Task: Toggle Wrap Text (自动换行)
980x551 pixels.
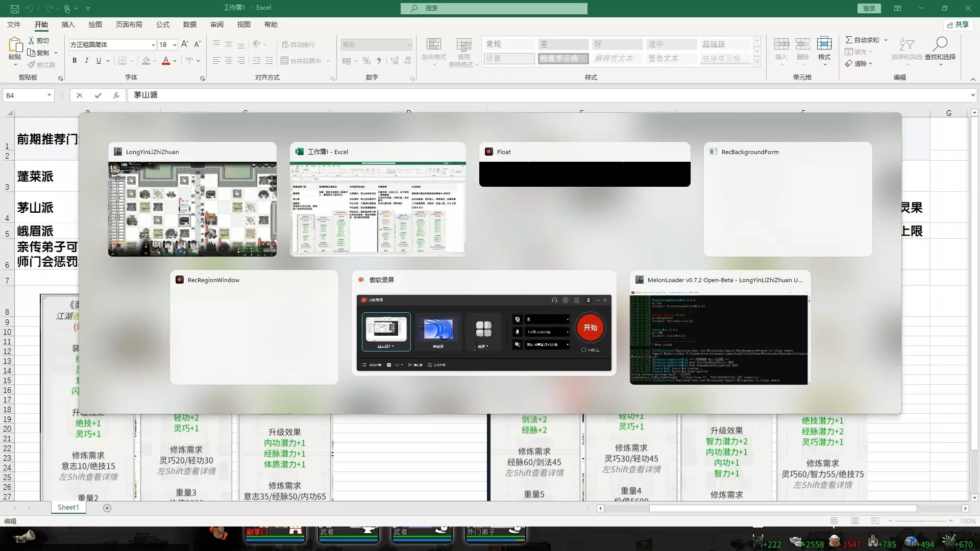Action: pyautogui.click(x=298, y=44)
